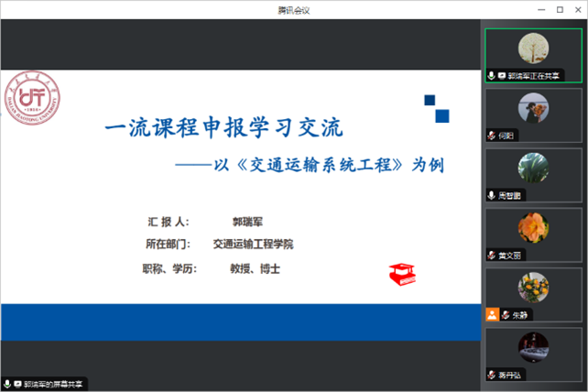
Task: Click share-screen icon in bottom-left status bar
Action: coord(16,382)
